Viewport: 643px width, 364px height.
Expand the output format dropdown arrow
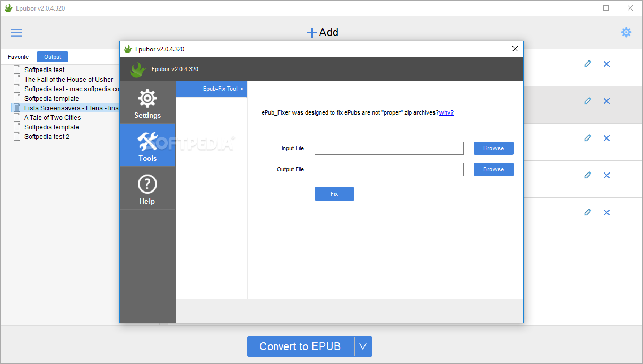[363, 346]
